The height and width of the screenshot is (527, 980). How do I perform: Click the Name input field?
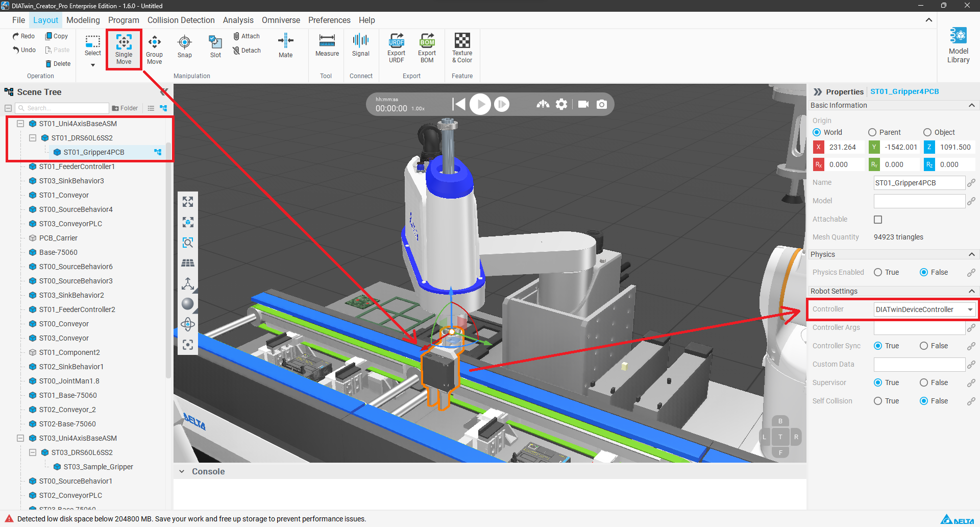919,183
